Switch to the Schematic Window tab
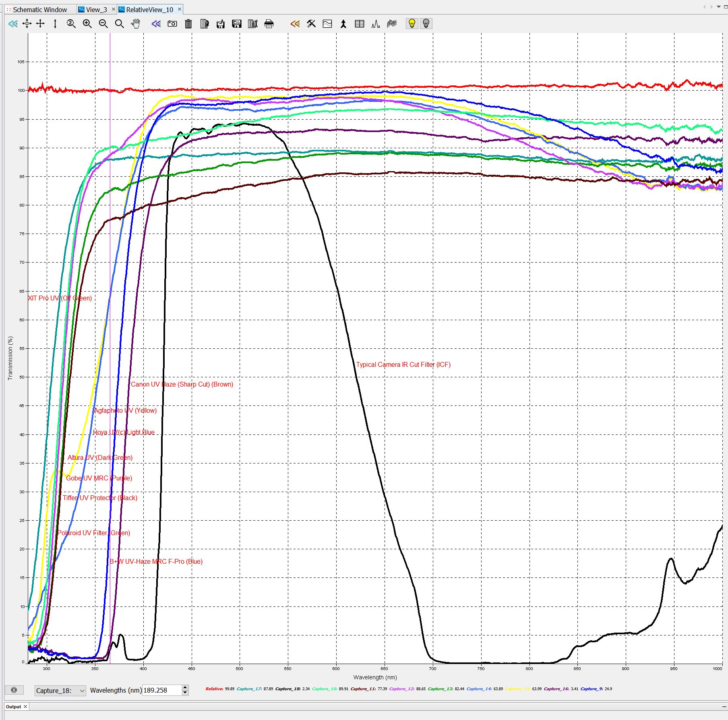The height and width of the screenshot is (720, 728). 40,10
